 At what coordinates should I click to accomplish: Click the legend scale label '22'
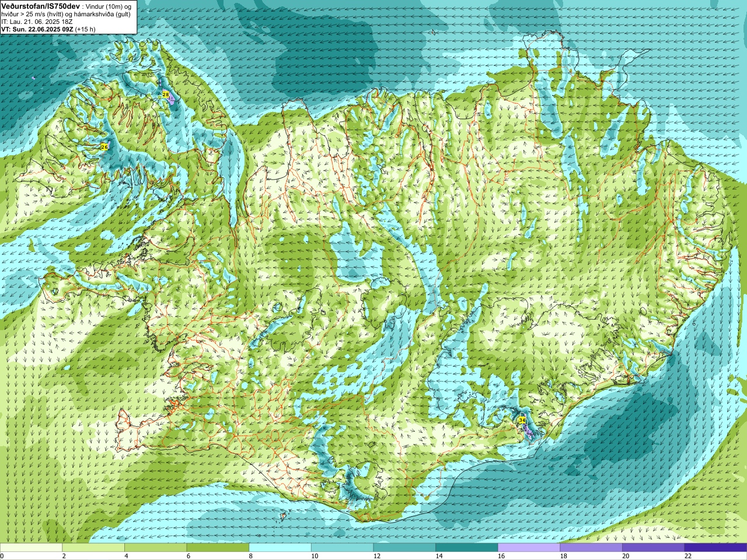coord(688,556)
